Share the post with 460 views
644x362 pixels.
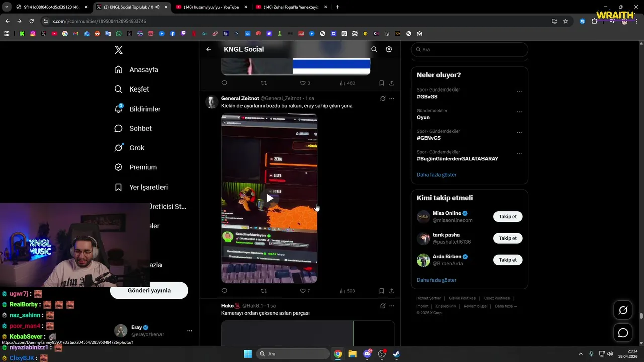[392, 83]
